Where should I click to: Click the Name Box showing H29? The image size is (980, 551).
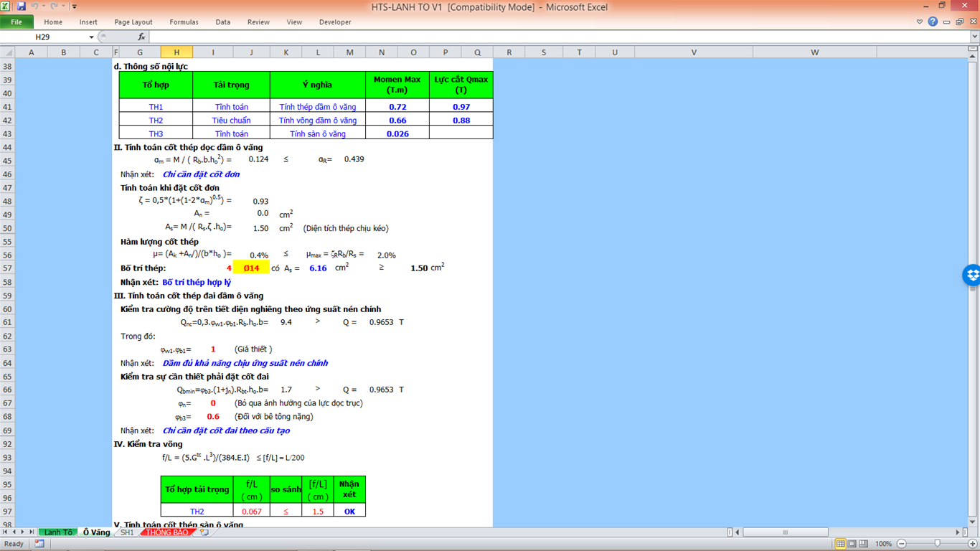43,37
